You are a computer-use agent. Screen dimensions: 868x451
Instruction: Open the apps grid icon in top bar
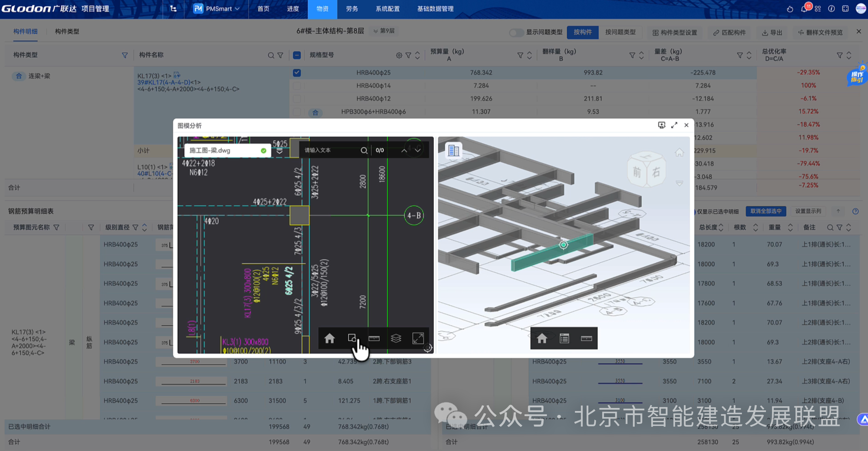[x=818, y=9]
